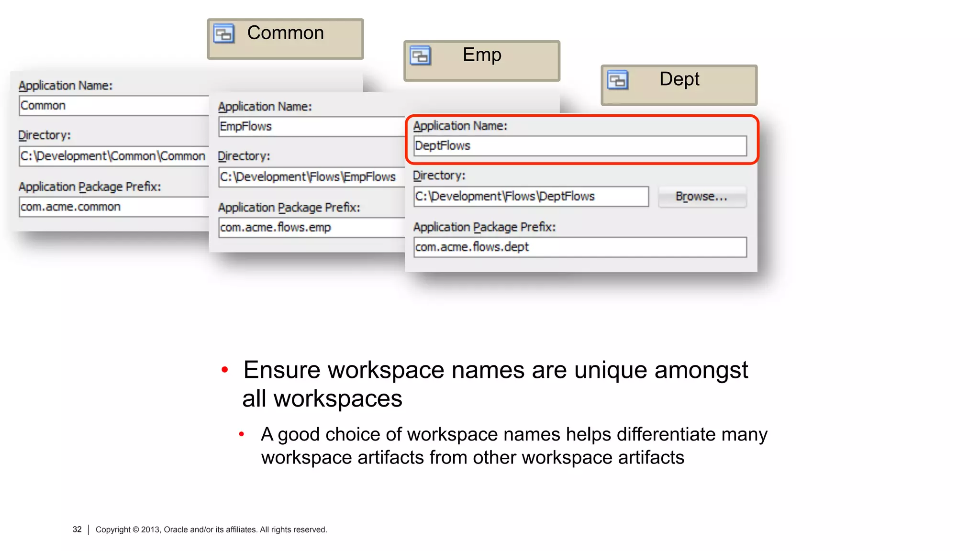Click the com.acme.common package prefix field

[x=114, y=207]
